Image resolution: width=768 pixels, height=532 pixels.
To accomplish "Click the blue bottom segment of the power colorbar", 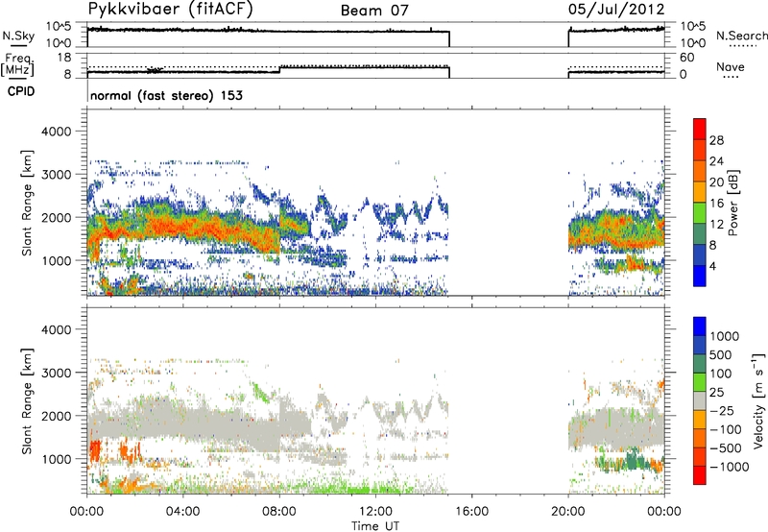I will pyautogui.click(x=700, y=276).
